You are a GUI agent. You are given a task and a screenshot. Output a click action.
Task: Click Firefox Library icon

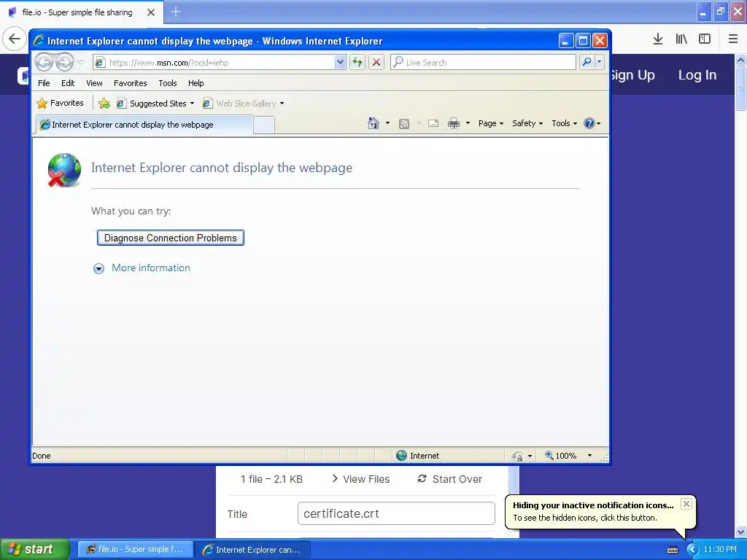click(x=681, y=39)
